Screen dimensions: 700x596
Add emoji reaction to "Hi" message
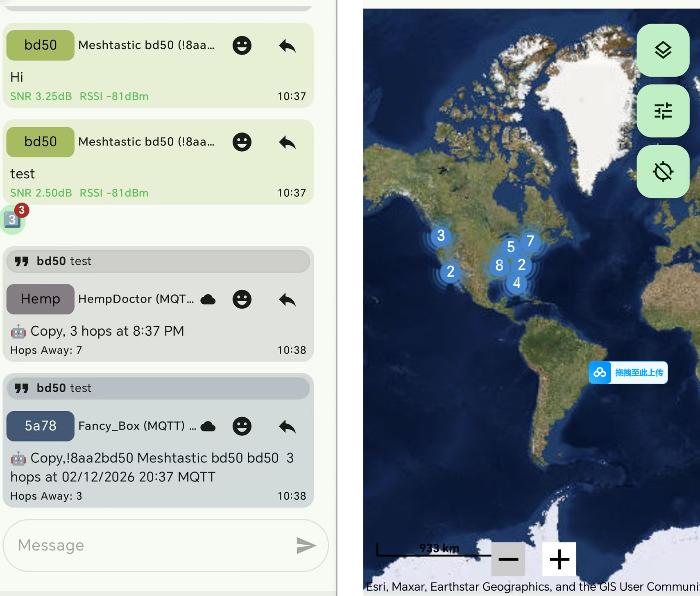[242, 45]
